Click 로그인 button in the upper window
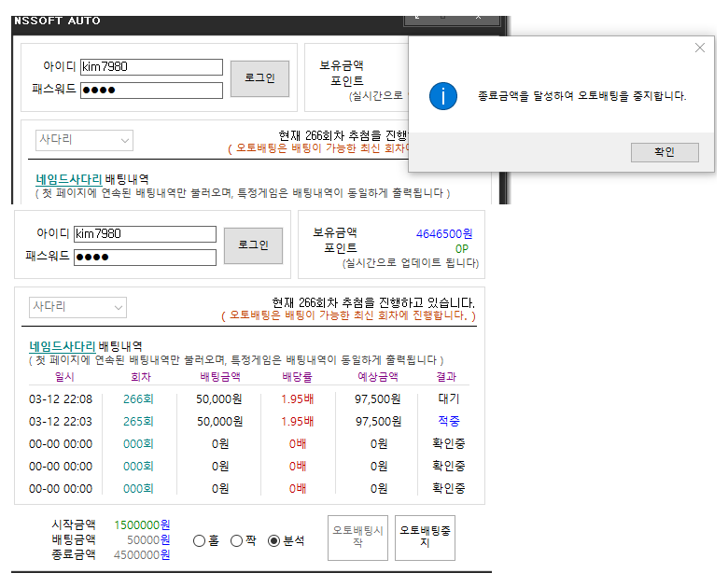 click(259, 78)
